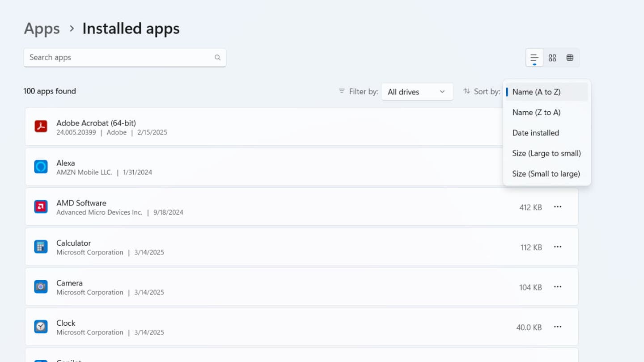Switch to grid view layout
Image resolution: width=644 pixels, height=362 pixels.
pyautogui.click(x=552, y=58)
